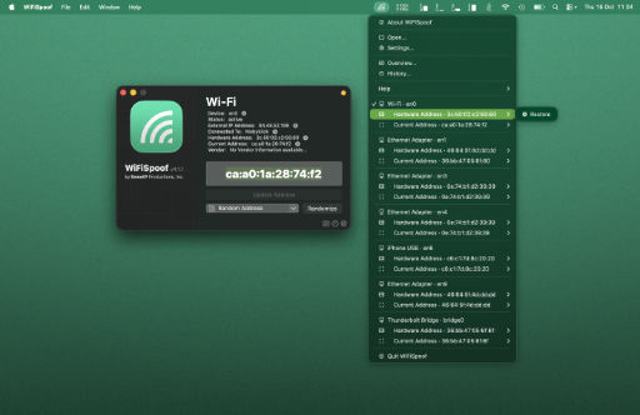The image size is (640, 415).
Task: Click the Status: active line
Action: tap(225, 120)
